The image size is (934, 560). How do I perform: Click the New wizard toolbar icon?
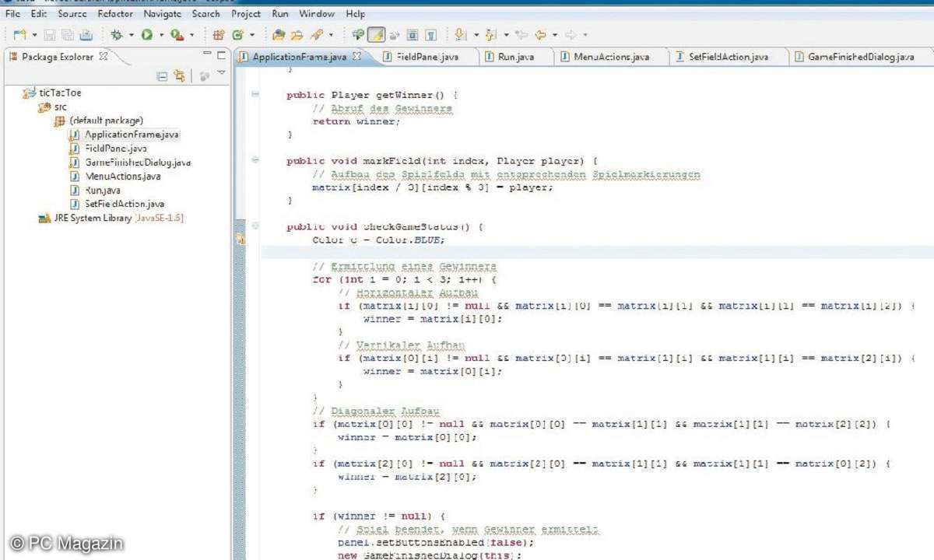19,35
